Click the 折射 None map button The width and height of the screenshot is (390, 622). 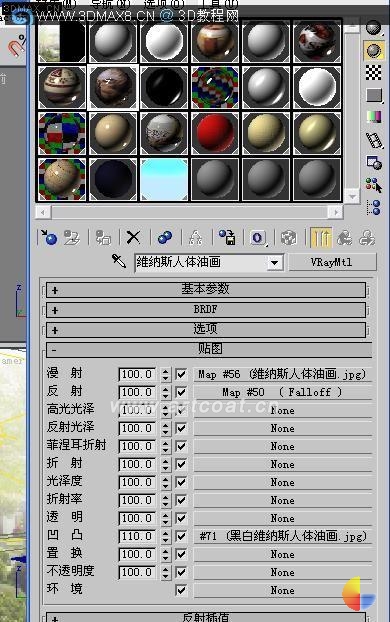282,464
